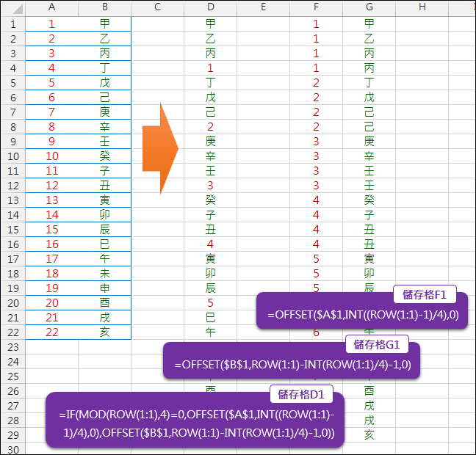476x455 pixels.
Task: Click cell A13 containing red 13
Action: tap(52, 200)
